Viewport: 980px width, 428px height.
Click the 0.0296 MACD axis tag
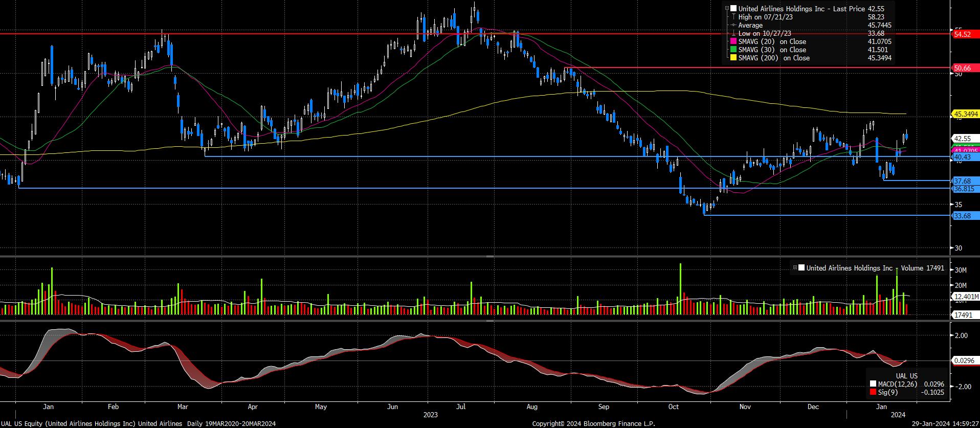[965, 361]
